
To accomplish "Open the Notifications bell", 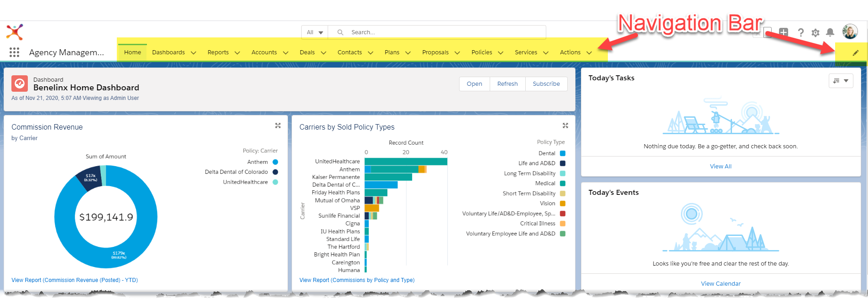I will (x=830, y=32).
